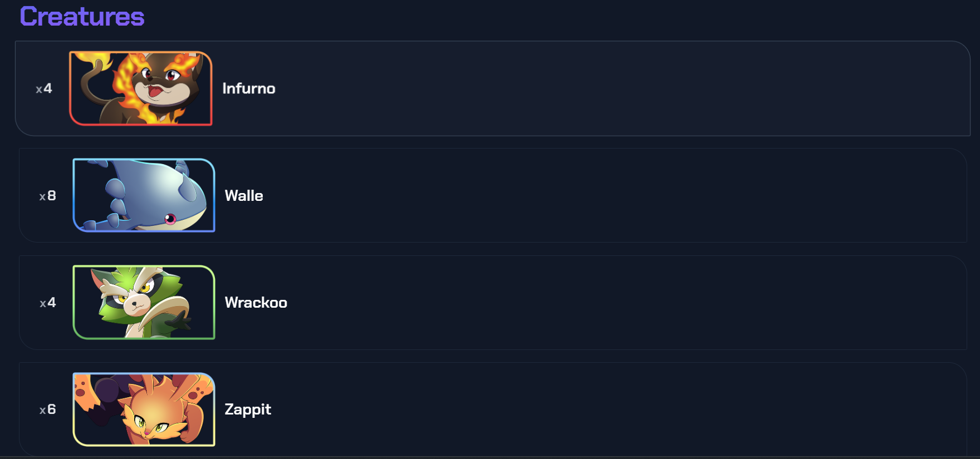Click Zappit's yellow eyes in its portrait
This screenshot has height=459, width=980.
[x=150, y=426]
